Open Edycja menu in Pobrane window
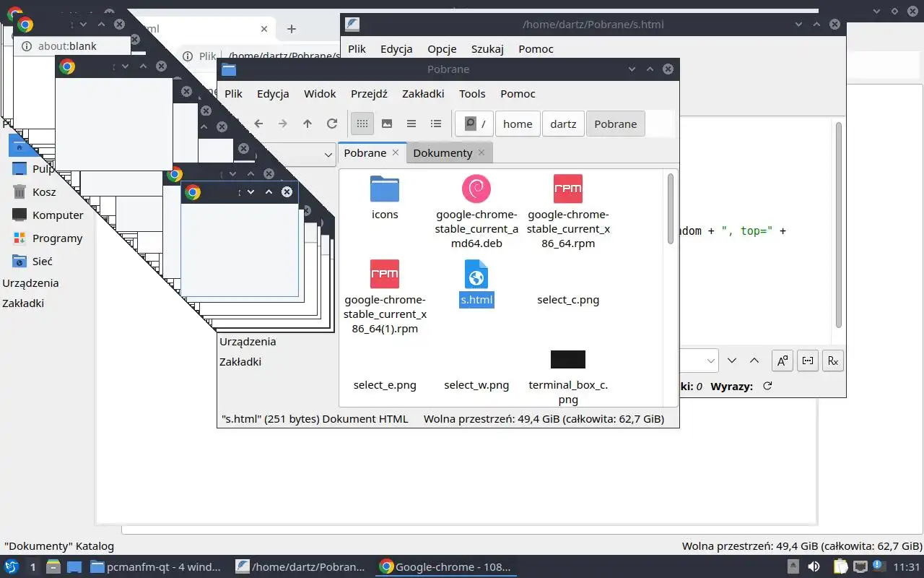 (273, 93)
